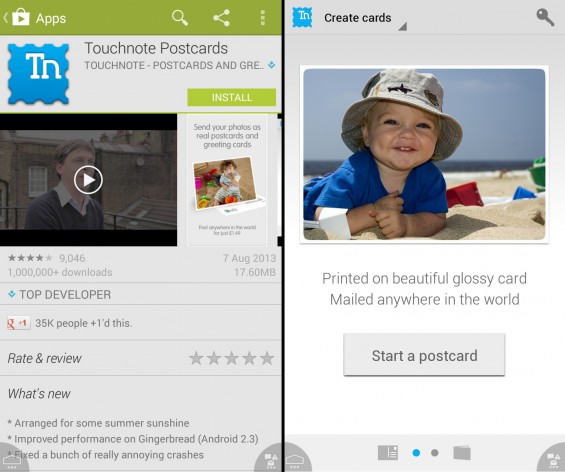Open the greeting cards screenshot thumbnail
This screenshot has height=472, width=565.
tap(227, 180)
